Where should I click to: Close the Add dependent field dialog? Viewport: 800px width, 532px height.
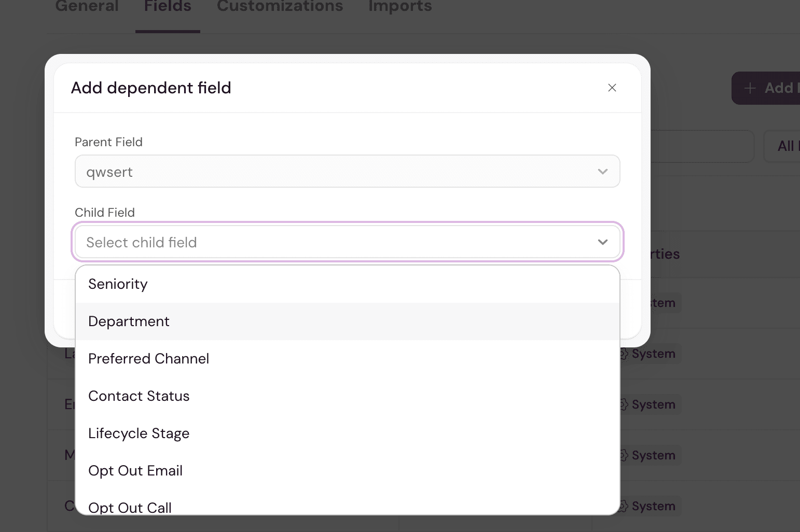[x=612, y=88]
